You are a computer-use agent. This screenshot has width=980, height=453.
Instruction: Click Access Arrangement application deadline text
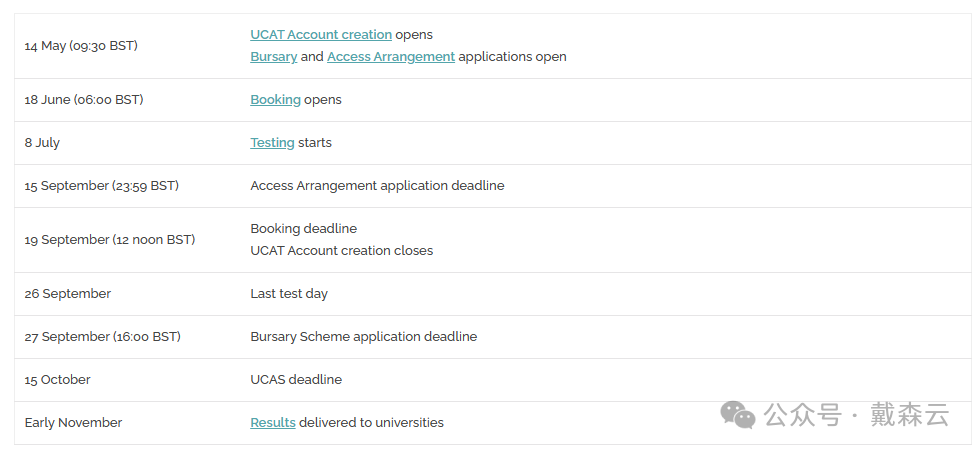[377, 186]
